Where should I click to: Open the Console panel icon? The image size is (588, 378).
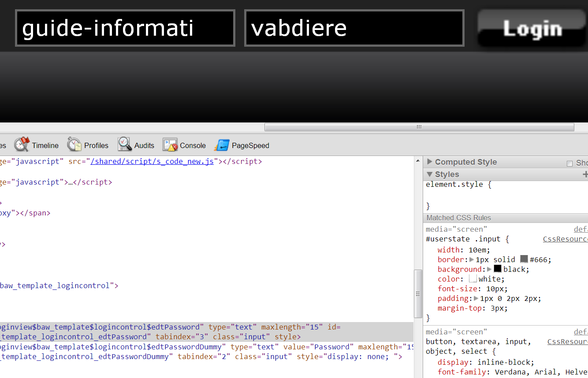tap(170, 145)
